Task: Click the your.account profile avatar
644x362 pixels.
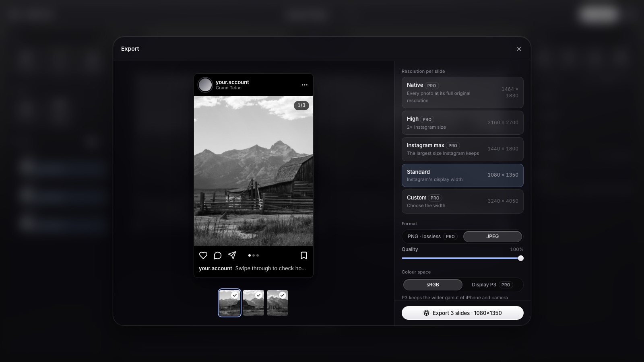Action: click(205, 85)
